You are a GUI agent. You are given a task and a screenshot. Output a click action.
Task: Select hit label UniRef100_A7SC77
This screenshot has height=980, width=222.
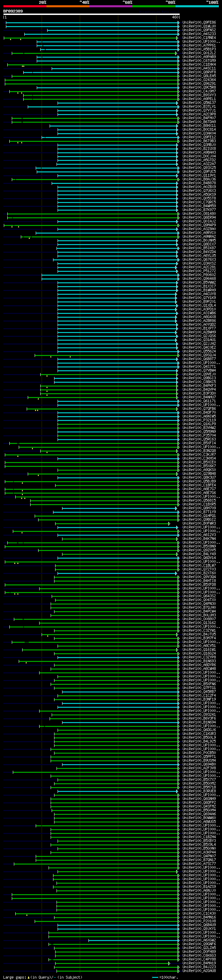(x=199, y=864)
